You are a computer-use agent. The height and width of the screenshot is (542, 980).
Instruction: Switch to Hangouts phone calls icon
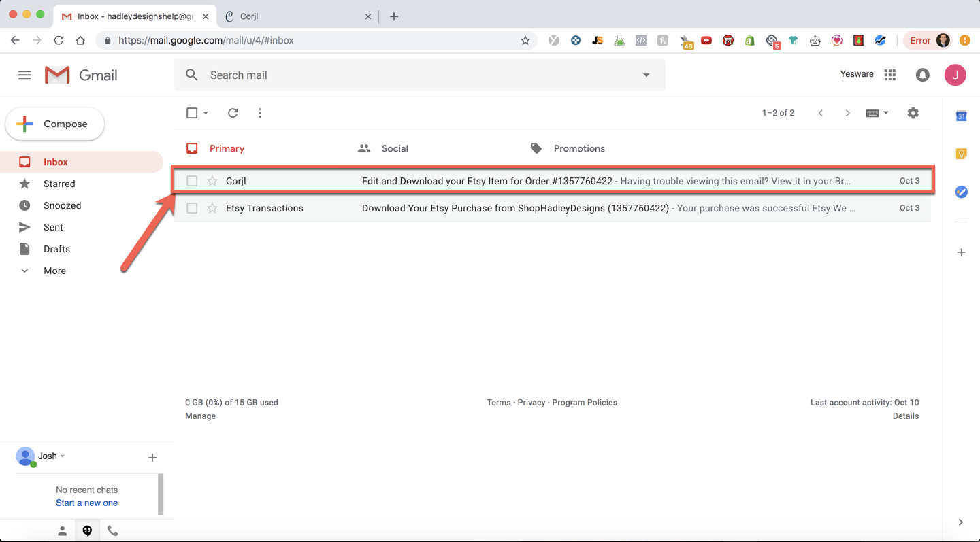click(x=112, y=531)
